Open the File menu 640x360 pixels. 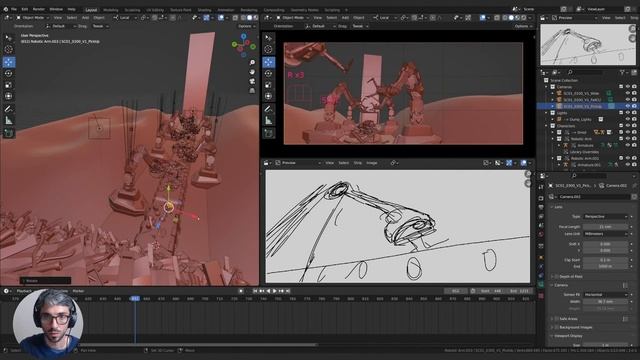pyautogui.click(x=14, y=9)
